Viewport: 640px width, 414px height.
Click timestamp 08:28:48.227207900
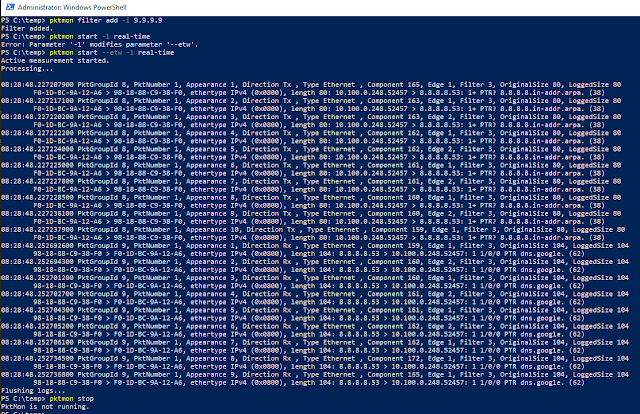coord(37,85)
